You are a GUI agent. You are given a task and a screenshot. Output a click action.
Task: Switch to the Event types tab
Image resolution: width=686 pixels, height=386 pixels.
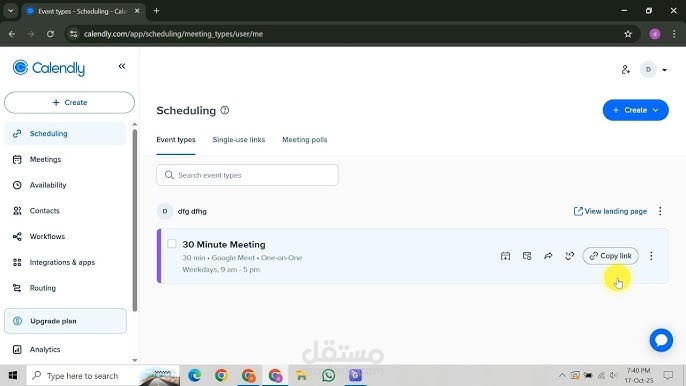click(x=176, y=140)
